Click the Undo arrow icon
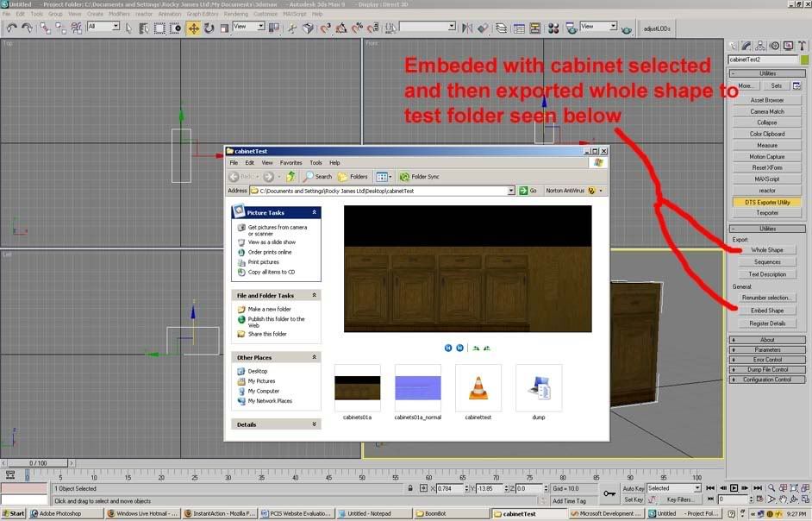Screen dimensions: 812x521 coord(11,28)
